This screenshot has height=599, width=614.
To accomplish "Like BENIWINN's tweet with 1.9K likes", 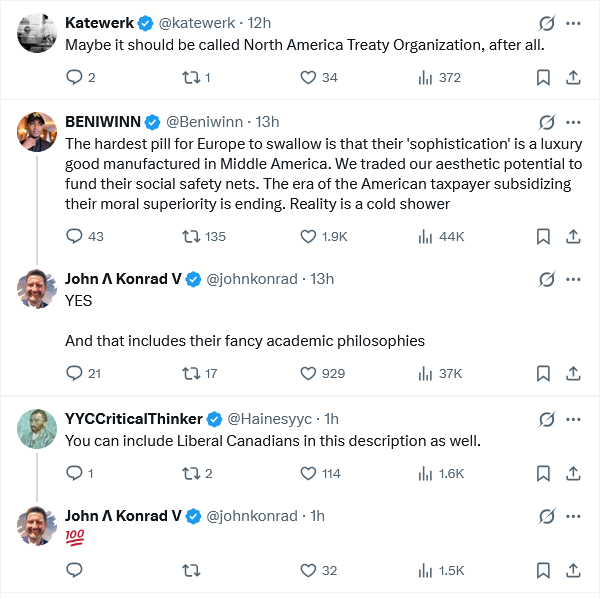I will (309, 236).
